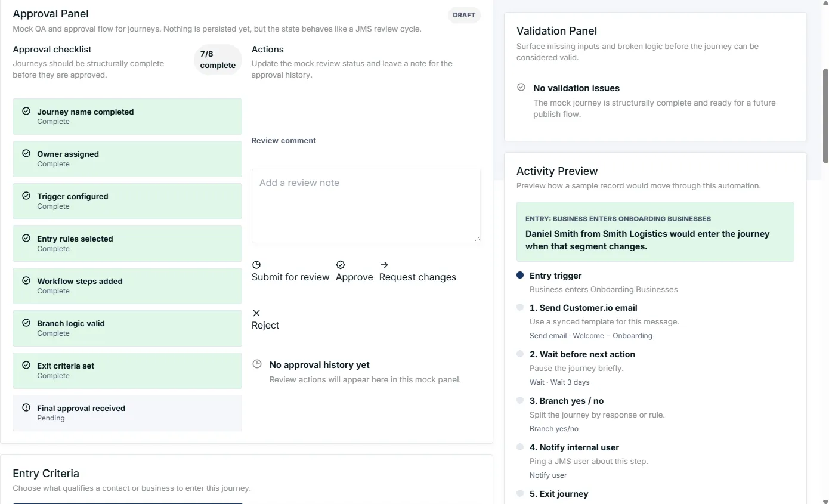Click the check icon beside No validation issues
Screen dimensions: 829x504
tap(521, 87)
